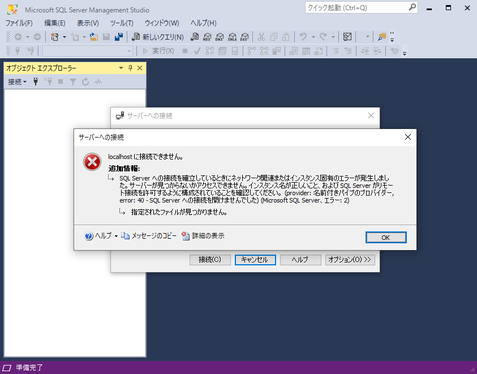The image size is (477, 374).
Task: Click メッセージのコピー in error dialog
Action: click(x=149, y=236)
